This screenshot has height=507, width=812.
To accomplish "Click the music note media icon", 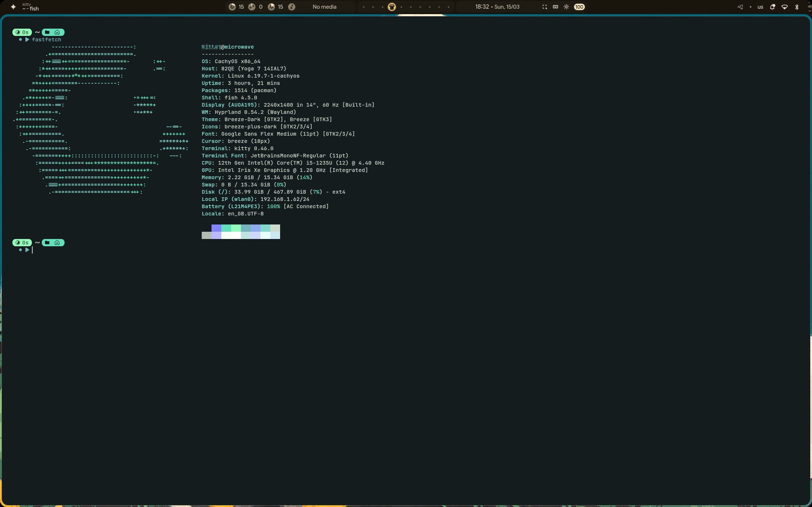I will pos(292,7).
